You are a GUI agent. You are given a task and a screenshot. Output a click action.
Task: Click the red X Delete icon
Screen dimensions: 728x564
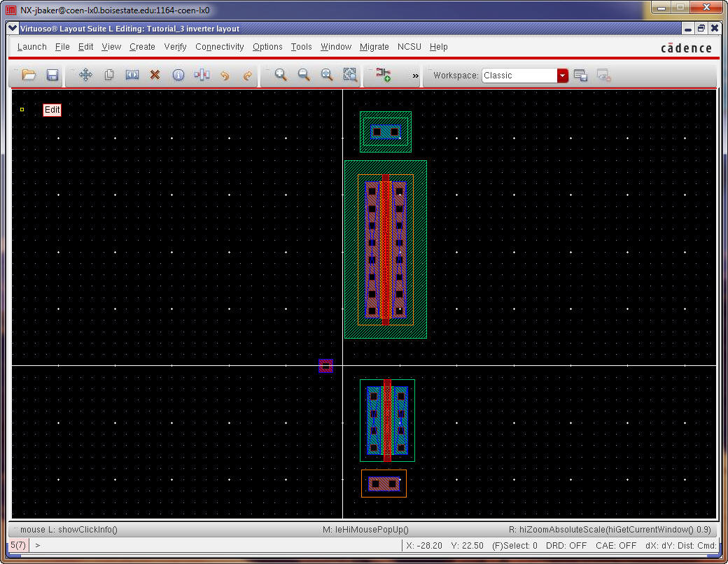[x=155, y=75]
